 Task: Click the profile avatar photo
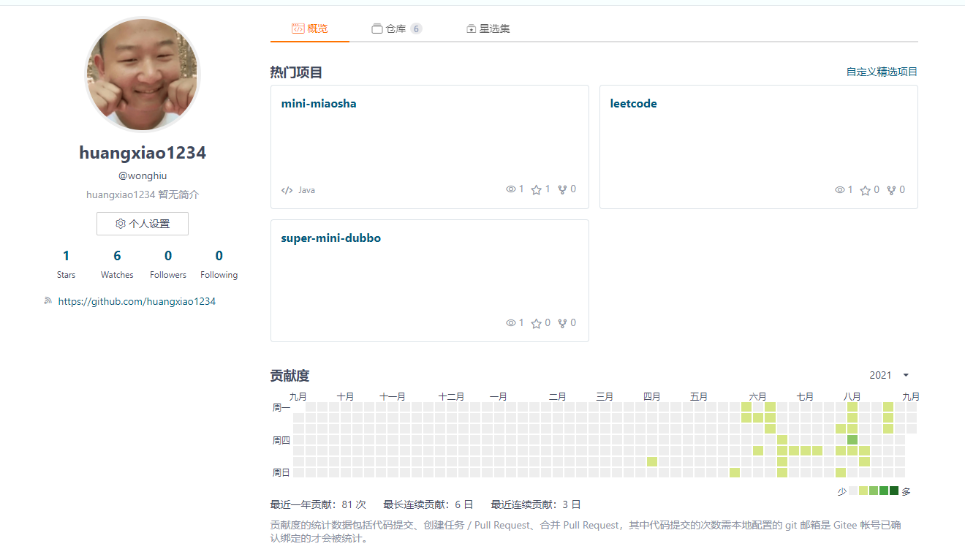click(142, 74)
